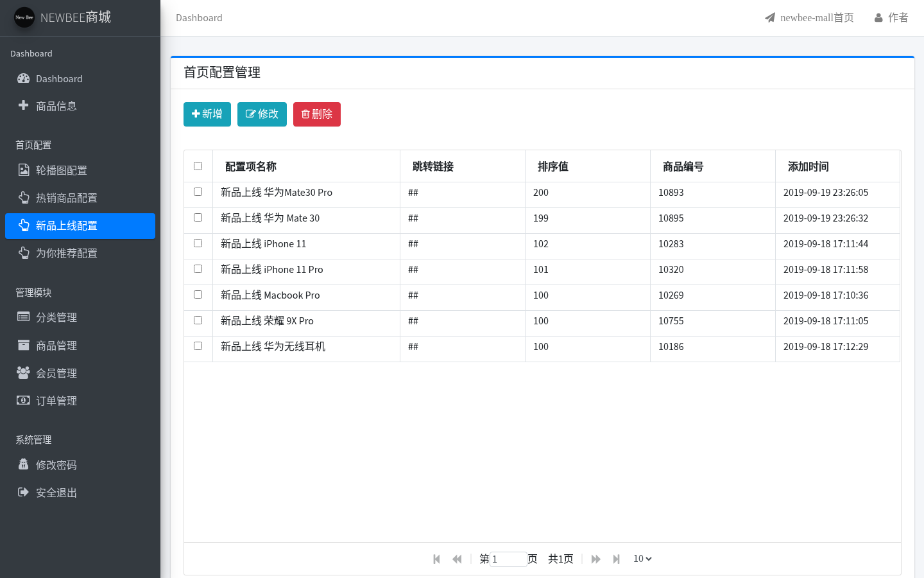Click the user icon beside 作者

[878, 18]
